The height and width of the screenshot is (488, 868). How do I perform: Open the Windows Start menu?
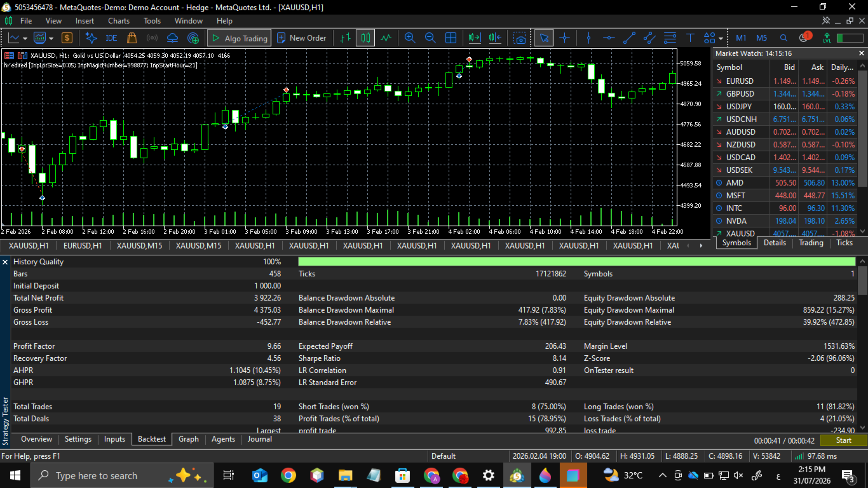[15, 475]
